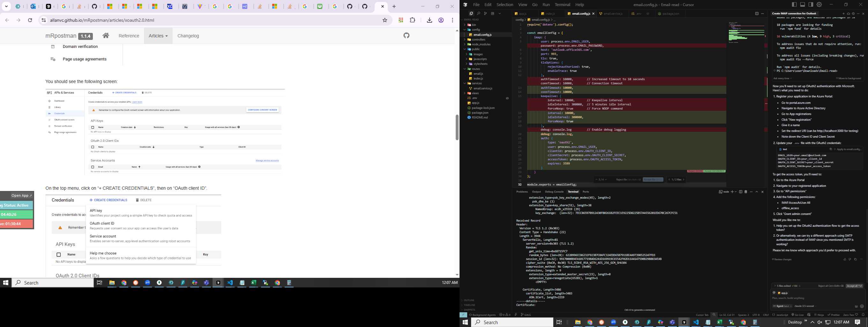Screen dimensions: 868x327
Task: Open GitLG graph from status bar
Action: pyautogui.click(x=526, y=315)
